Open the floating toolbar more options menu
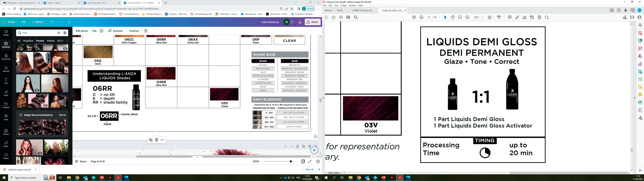The width and height of the screenshot is (644, 181). pyautogui.click(x=162, y=140)
